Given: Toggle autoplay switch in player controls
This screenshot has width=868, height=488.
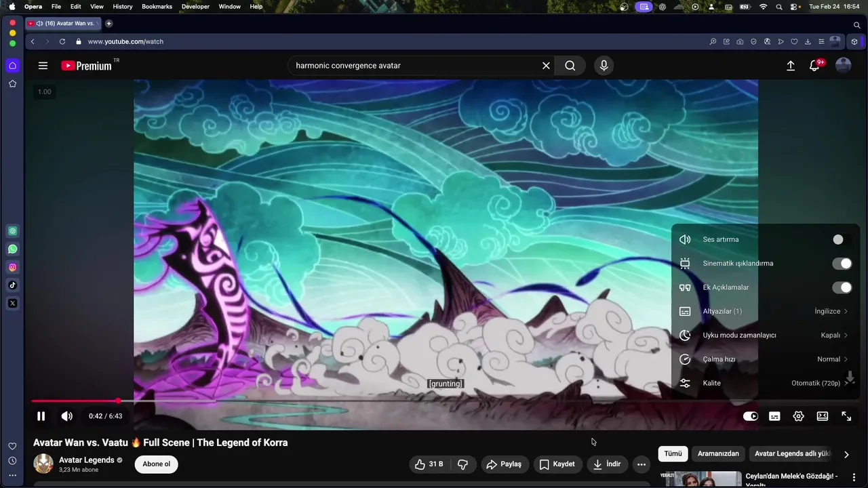Looking at the screenshot, I should [x=750, y=416].
